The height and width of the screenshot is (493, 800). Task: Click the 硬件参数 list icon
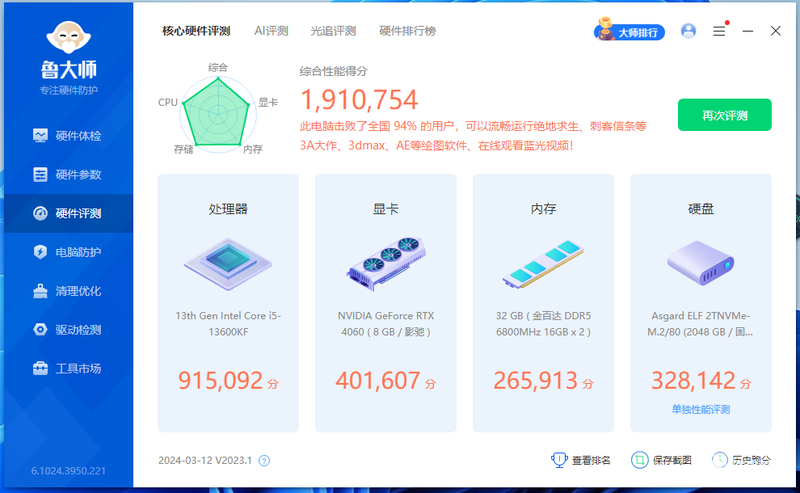coord(40,175)
